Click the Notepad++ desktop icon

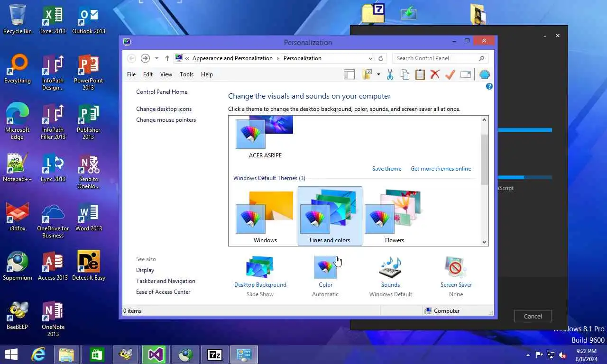[x=18, y=168]
